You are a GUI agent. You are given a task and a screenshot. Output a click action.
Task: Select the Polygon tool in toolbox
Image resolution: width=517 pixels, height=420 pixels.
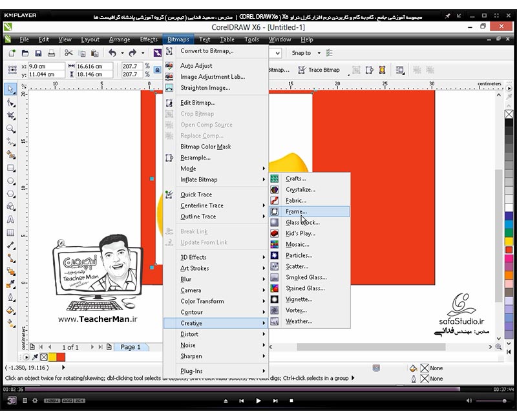tap(11, 194)
